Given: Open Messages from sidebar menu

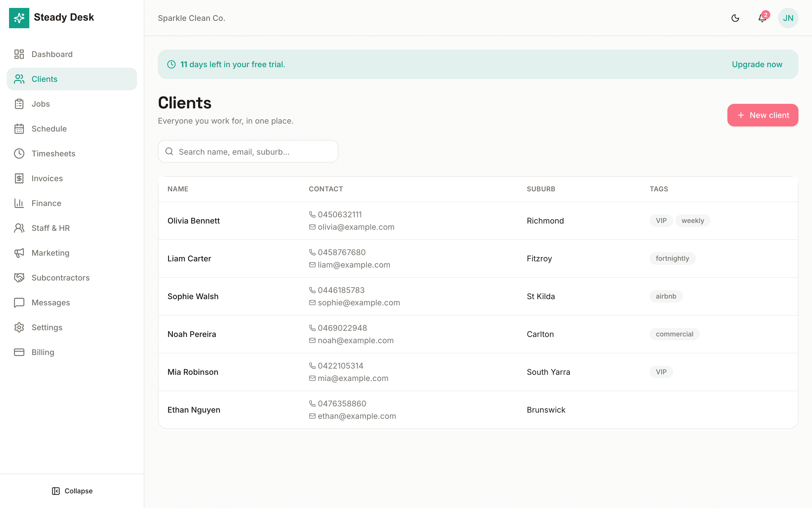Looking at the screenshot, I should [x=72, y=303].
